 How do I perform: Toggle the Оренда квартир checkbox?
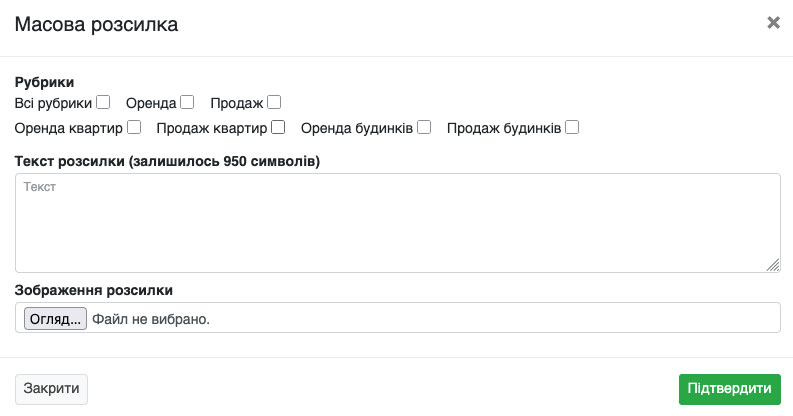click(134, 127)
